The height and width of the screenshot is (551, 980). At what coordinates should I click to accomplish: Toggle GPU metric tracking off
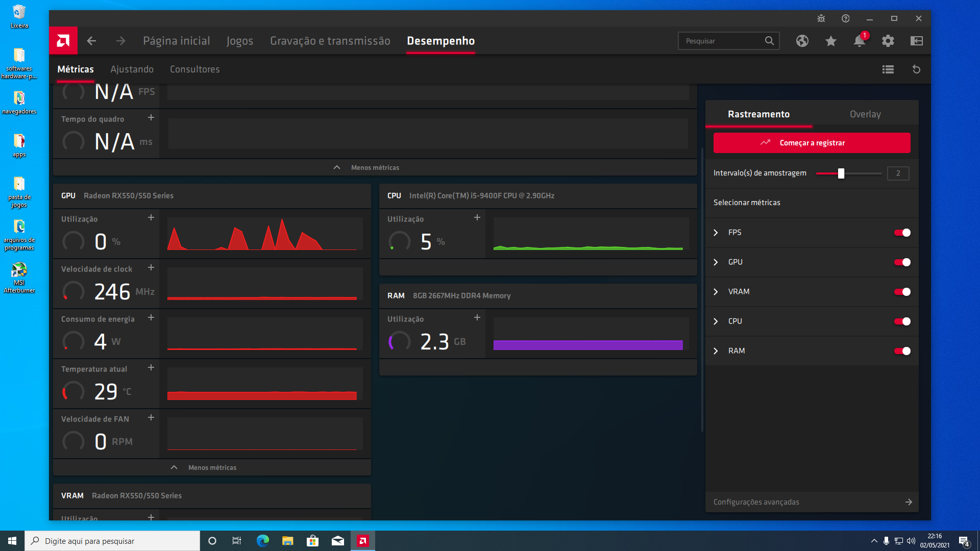[x=902, y=262]
